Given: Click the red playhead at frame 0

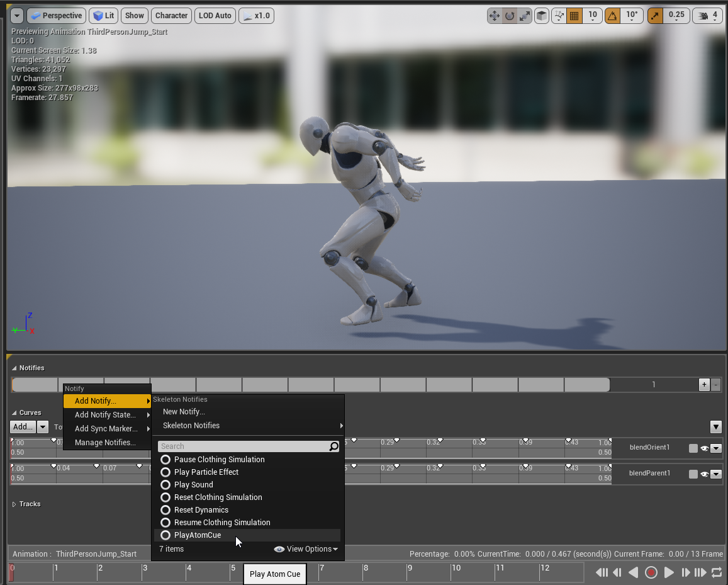Looking at the screenshot, I should pyautogui.click(x=11, y=572).
